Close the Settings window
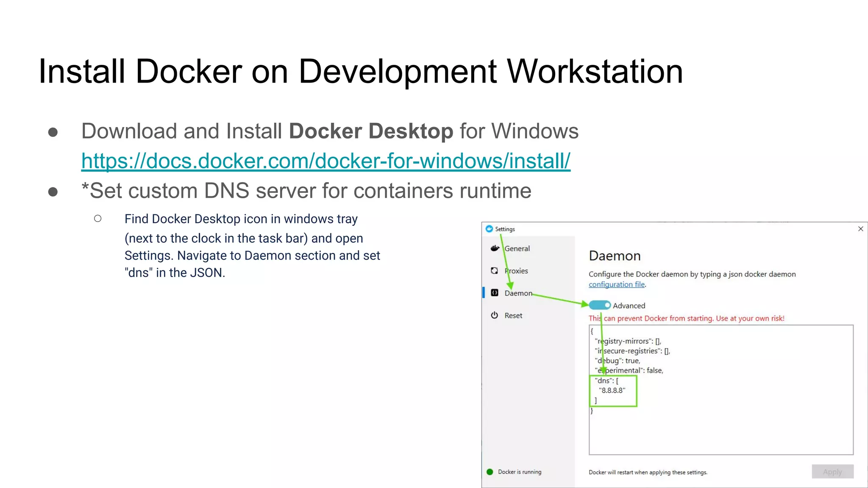This screenshot has width=868, height=488. [x=860, y=229]
